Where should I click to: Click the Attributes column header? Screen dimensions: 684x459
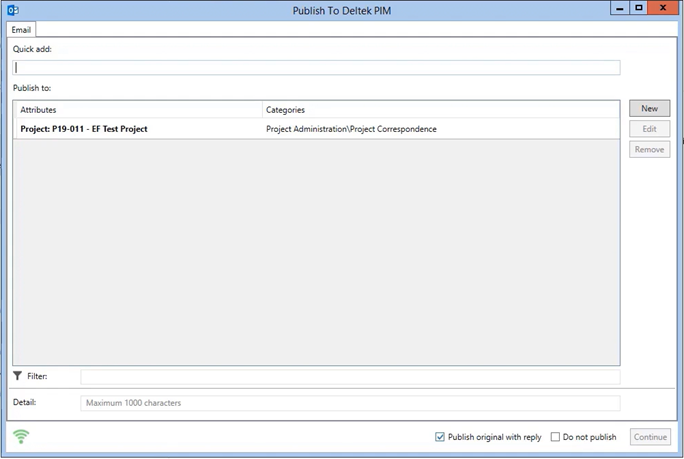click(139, 110)
